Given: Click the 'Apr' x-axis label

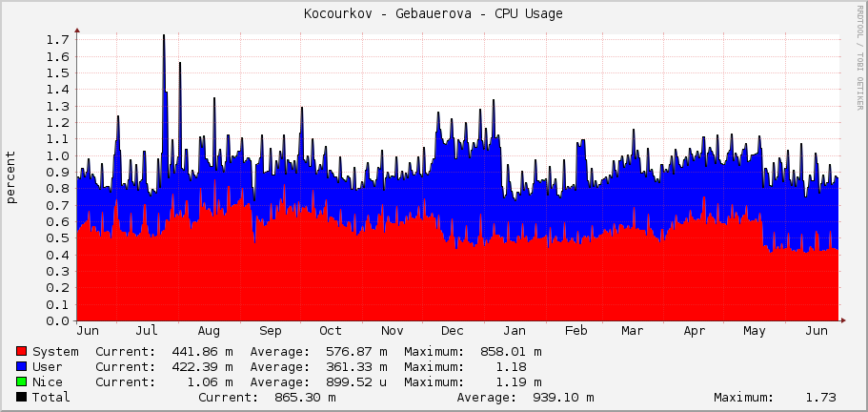Looking at the screenshot, I should pyautogui.click(x=695, y=331).
